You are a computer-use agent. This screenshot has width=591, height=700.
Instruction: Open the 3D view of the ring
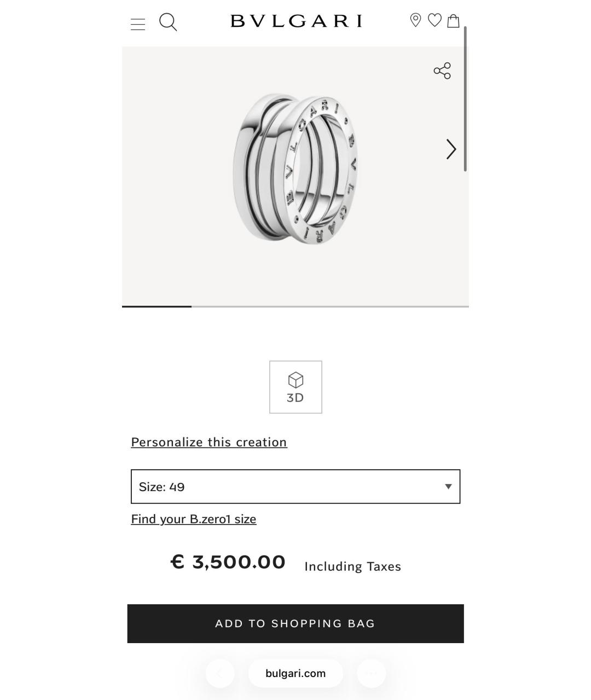pyautogui.click(x=295, y=387)
